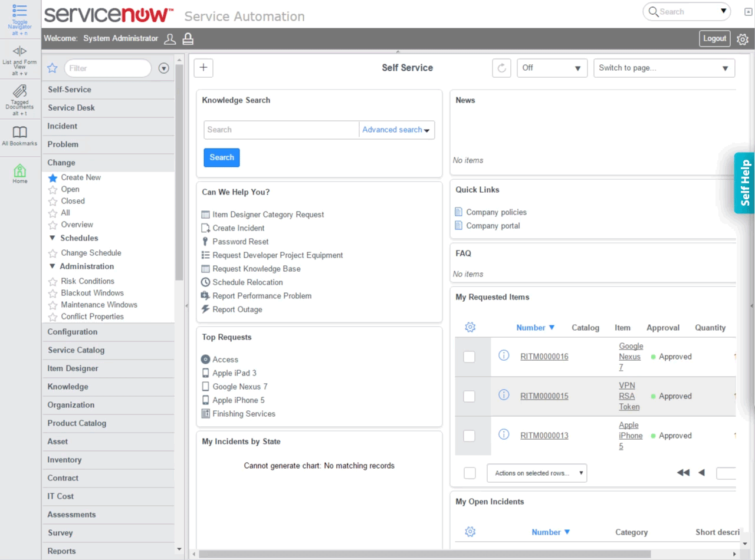This screenshot has height=560, width=755.
Task: Click the Logout button
Action: click(x=714, y=38)
